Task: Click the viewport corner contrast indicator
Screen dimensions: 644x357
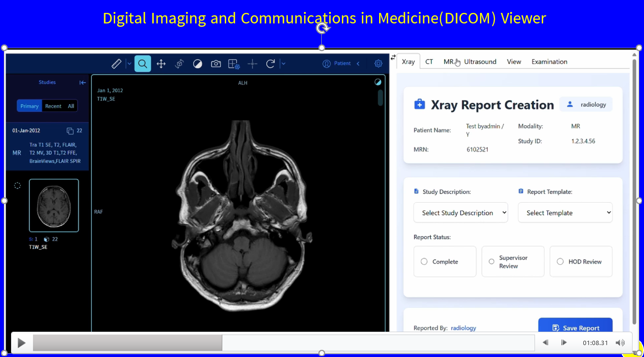Action: [x=378, y=82]
